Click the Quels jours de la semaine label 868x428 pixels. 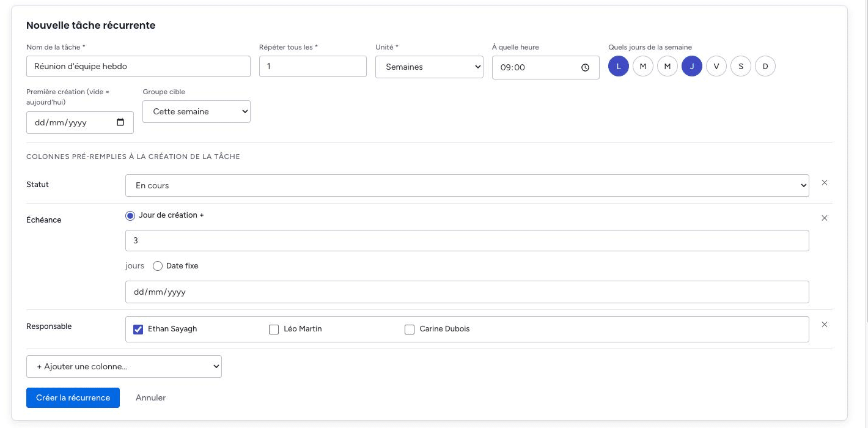(x=650, y=47)
